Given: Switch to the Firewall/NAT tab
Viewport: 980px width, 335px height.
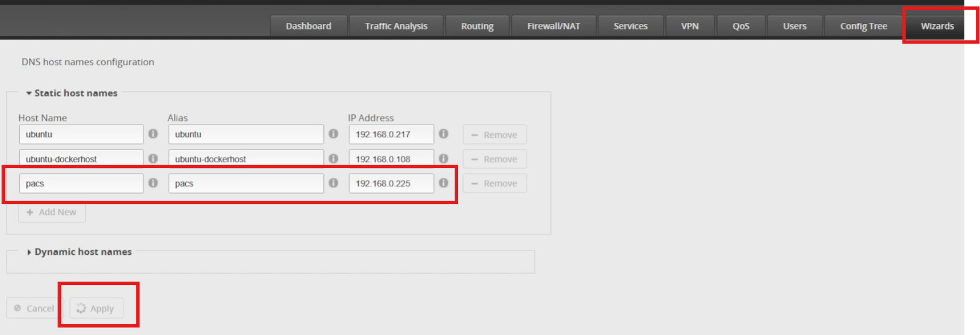Looking at the screenshot, I should tap(553, 26).
